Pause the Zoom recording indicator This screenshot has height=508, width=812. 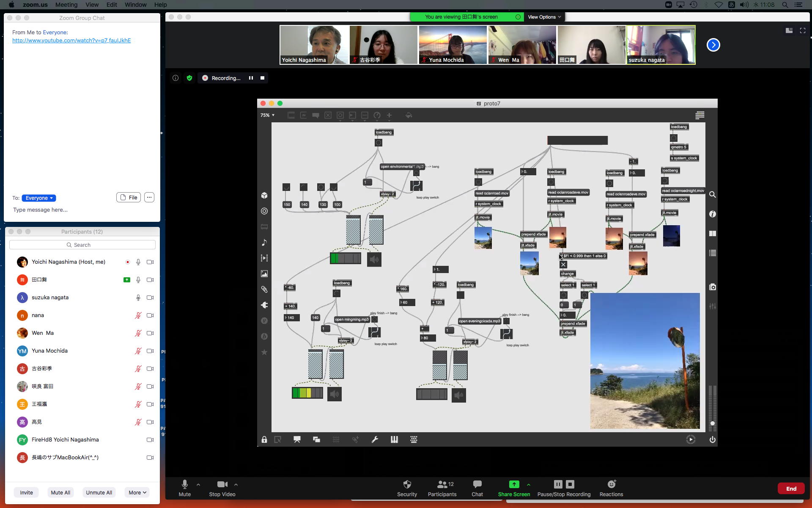point(251,78)
